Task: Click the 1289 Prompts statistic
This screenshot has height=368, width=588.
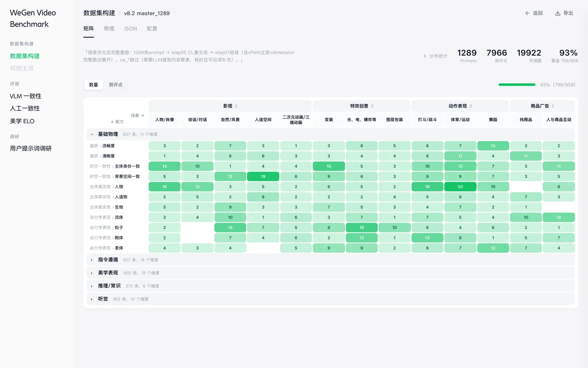Action: point(467,56)
